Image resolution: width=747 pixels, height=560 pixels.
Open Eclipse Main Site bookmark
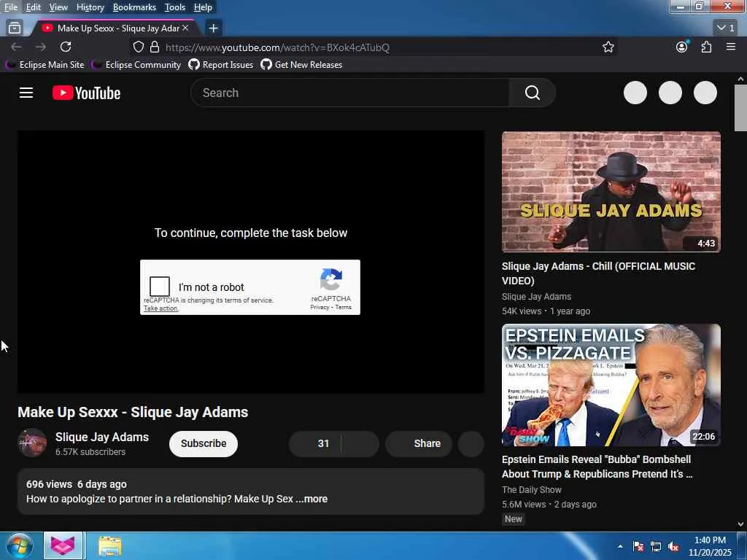click(x=45, y=65)
